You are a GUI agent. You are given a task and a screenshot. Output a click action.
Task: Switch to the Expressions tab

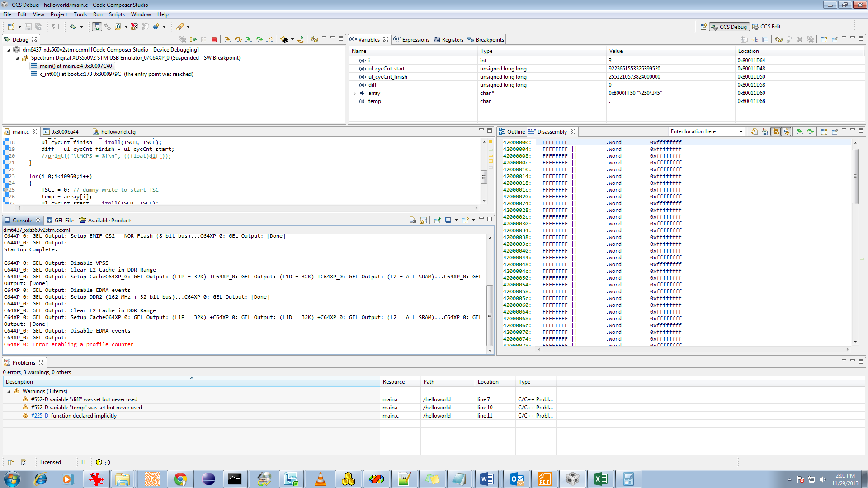click(411, 40)
